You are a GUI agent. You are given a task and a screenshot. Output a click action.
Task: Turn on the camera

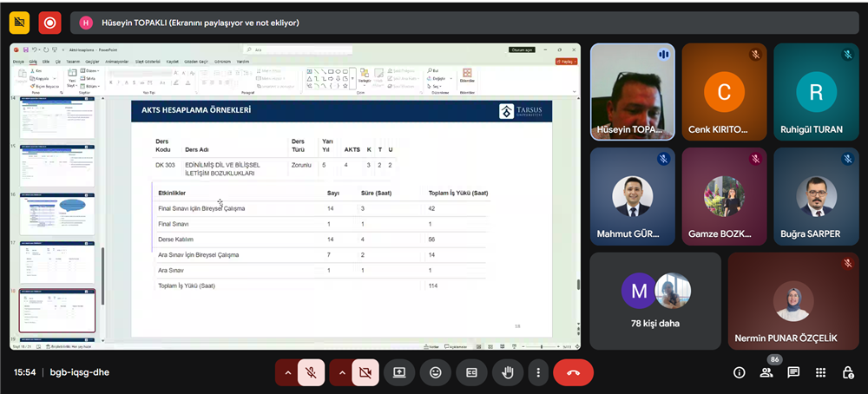pyautogui.click(x=365, y=372)
